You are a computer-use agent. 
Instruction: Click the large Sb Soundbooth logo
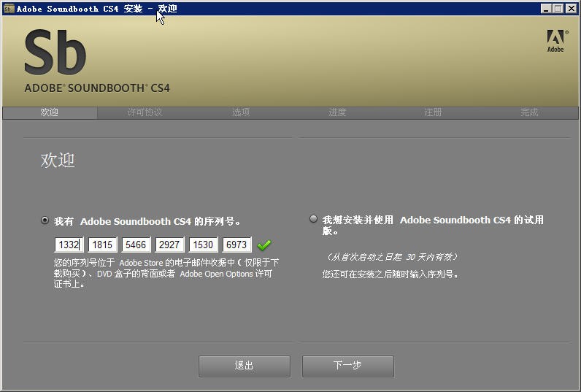(x=55, y=53)
